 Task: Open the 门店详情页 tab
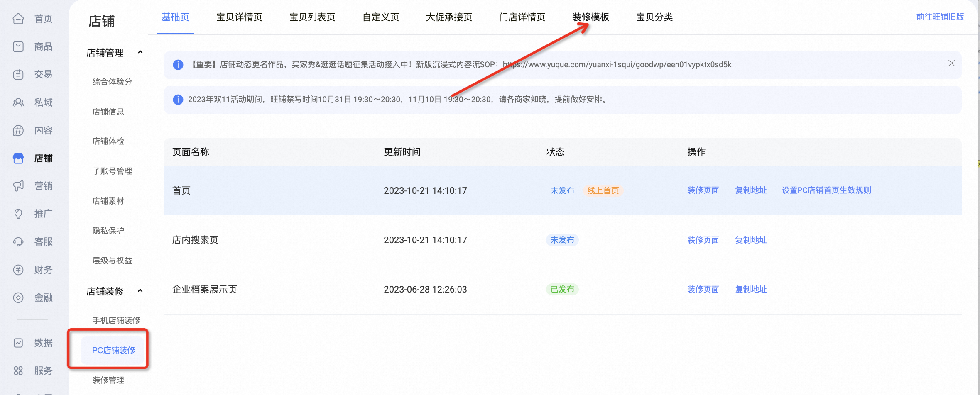click(522, 17)
